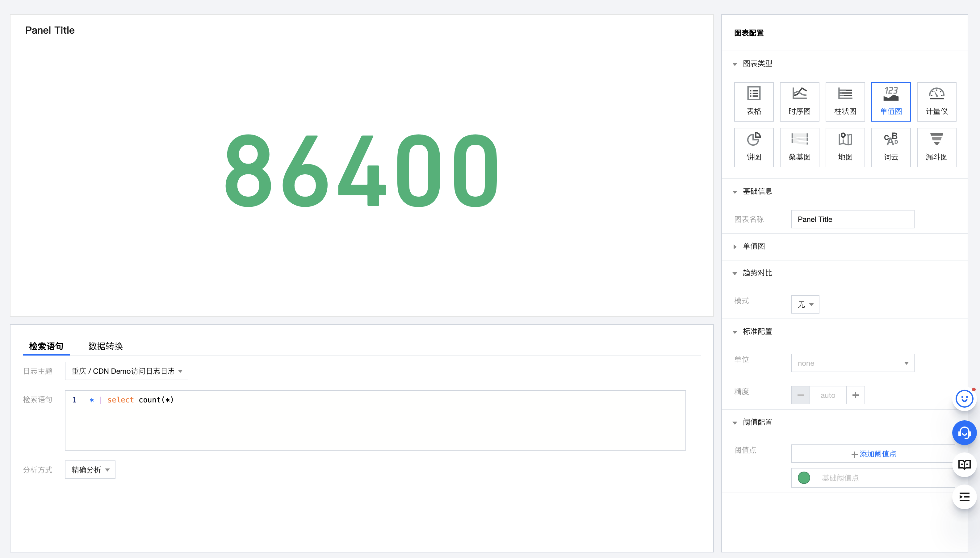Viewport: 980px width, 558px height.
Task: Select the 时序图 time series chart type
Action: tap(799, 102)
